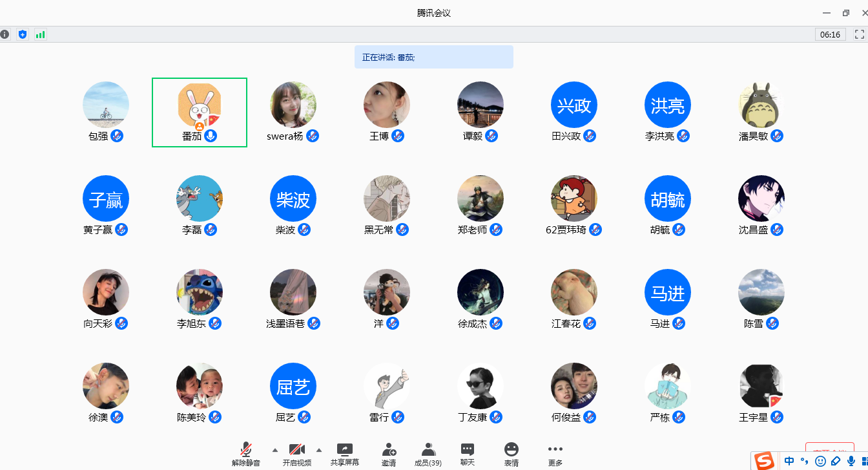The height and width of the screenshot is (470, 868).
Task: Click the 正在讲话: 番茄 speaker banner
Action: pos(433,57)
